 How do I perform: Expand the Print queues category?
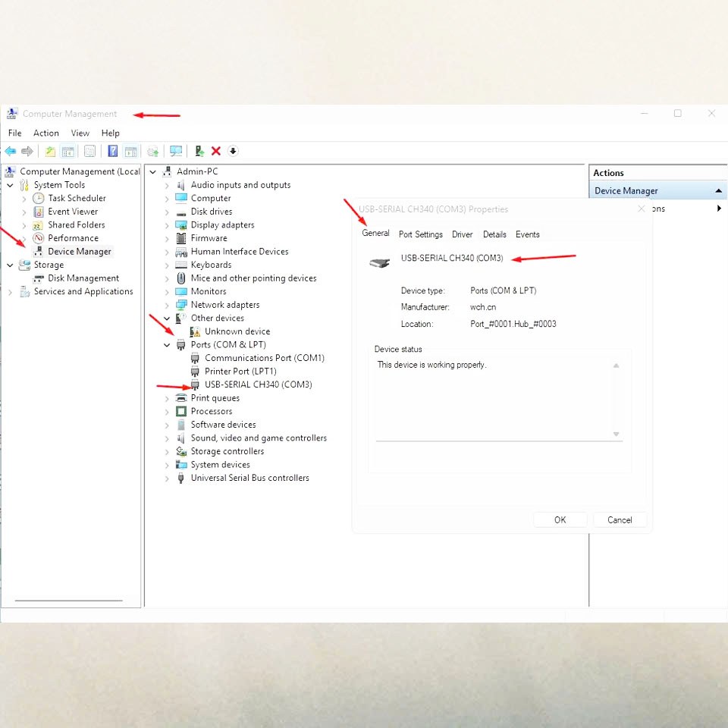[x=167, y=399]
